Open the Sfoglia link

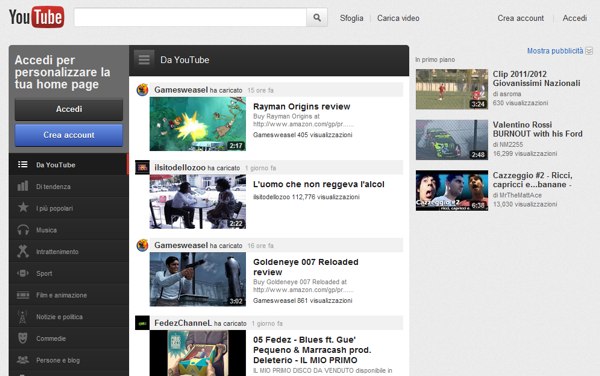click(x=351, y=18)
